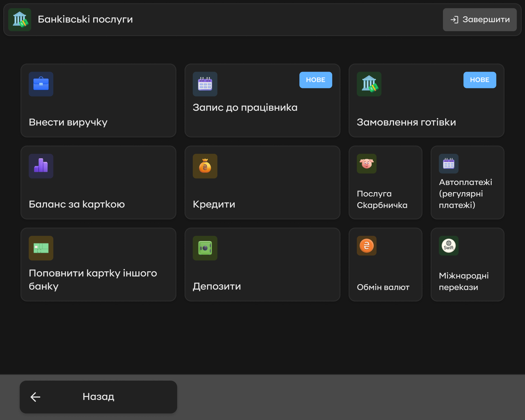Click НОВЕ badge on Замовлення готівки
Image resolution: width=525 pixels, height=420 pixels.
click(x=480, y=80)
